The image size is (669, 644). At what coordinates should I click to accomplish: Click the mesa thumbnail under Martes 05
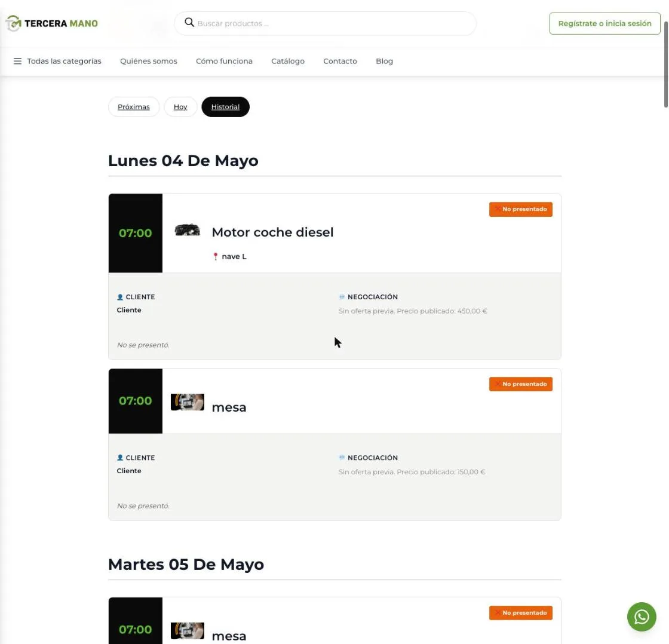(188, 630)
